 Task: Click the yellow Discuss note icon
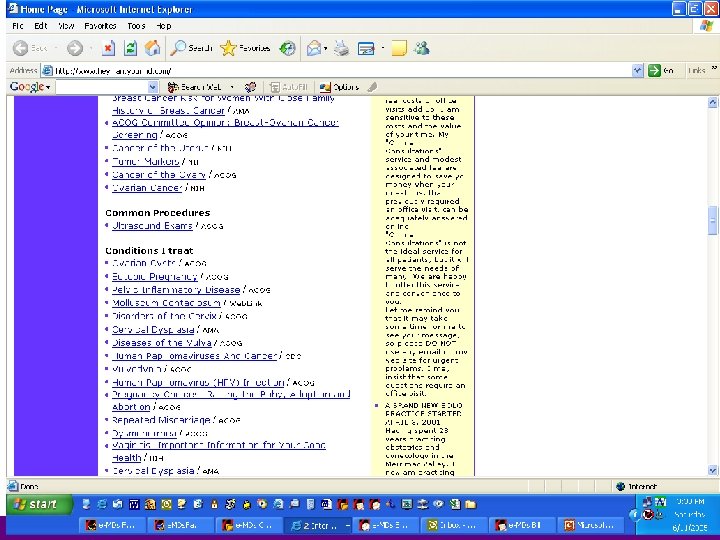[x=399, y=48]
